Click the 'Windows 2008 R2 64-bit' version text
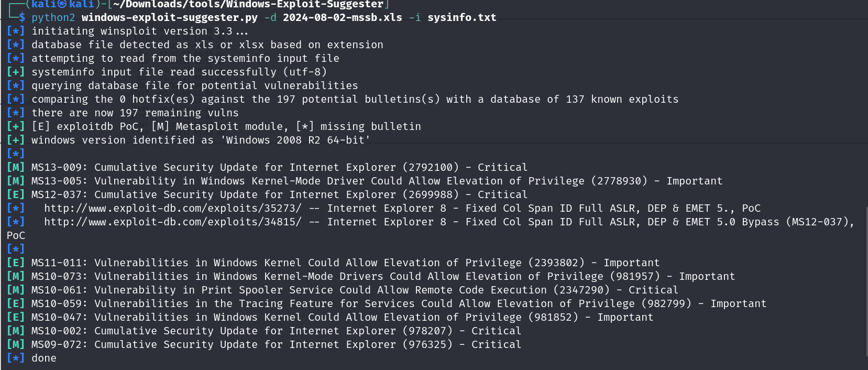The width and height of the screenshot is (868, 370). 295,140
